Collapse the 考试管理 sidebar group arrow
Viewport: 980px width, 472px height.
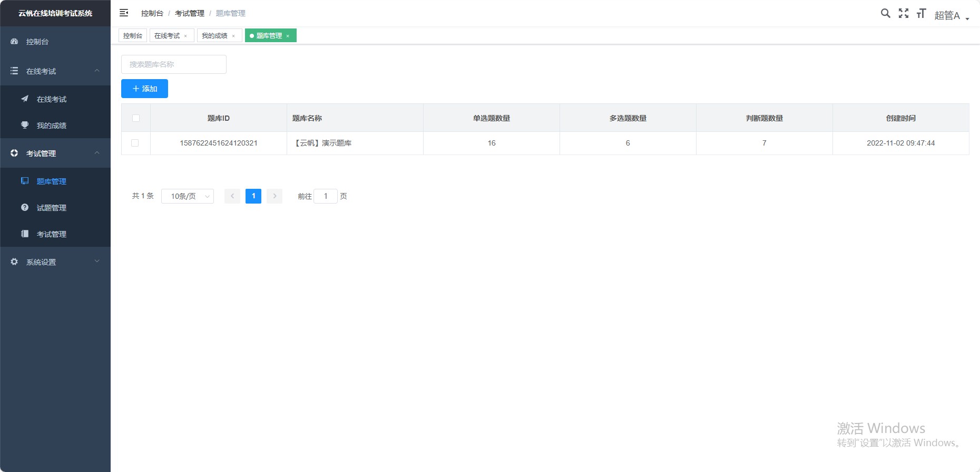97,153
